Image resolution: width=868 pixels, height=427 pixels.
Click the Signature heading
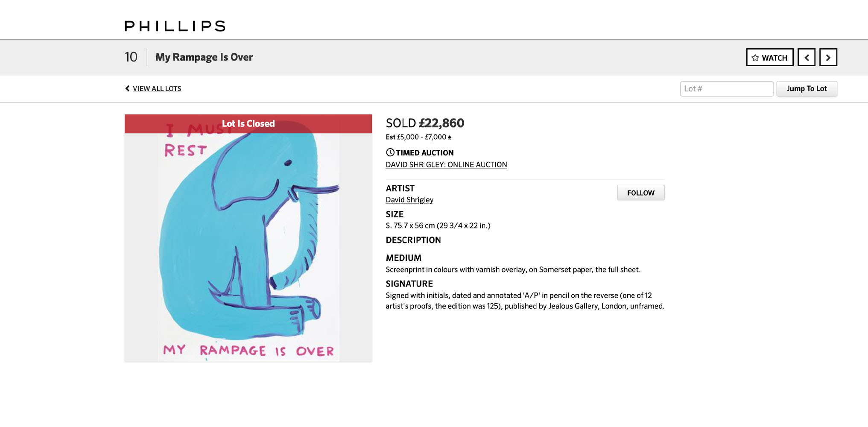(409, 284)
